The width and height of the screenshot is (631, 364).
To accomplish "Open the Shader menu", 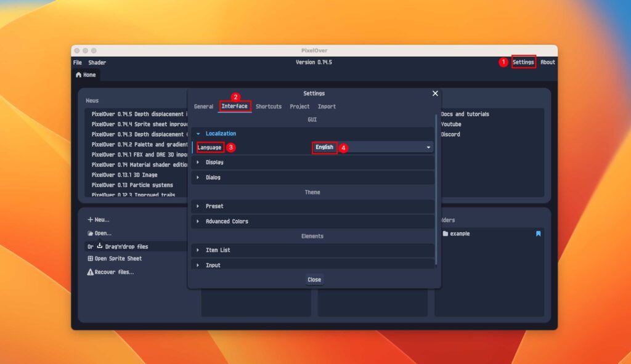I will tap(97, 62).
